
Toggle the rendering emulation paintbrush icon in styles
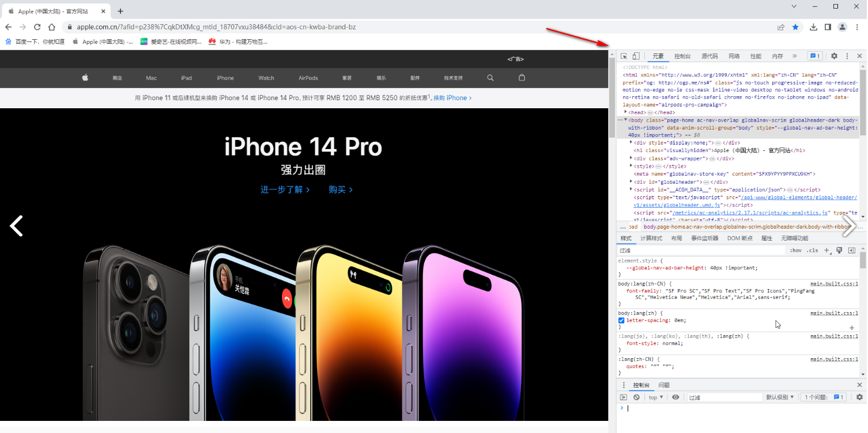(x=839, y=250)
